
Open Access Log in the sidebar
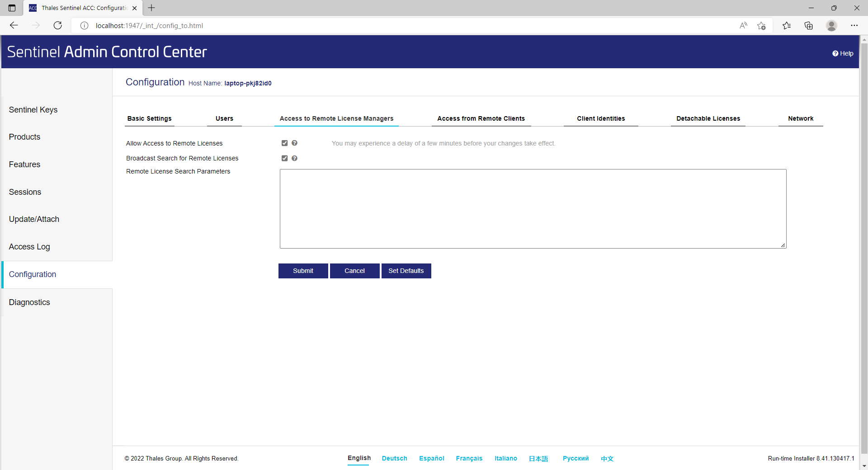tap(29, 247)
